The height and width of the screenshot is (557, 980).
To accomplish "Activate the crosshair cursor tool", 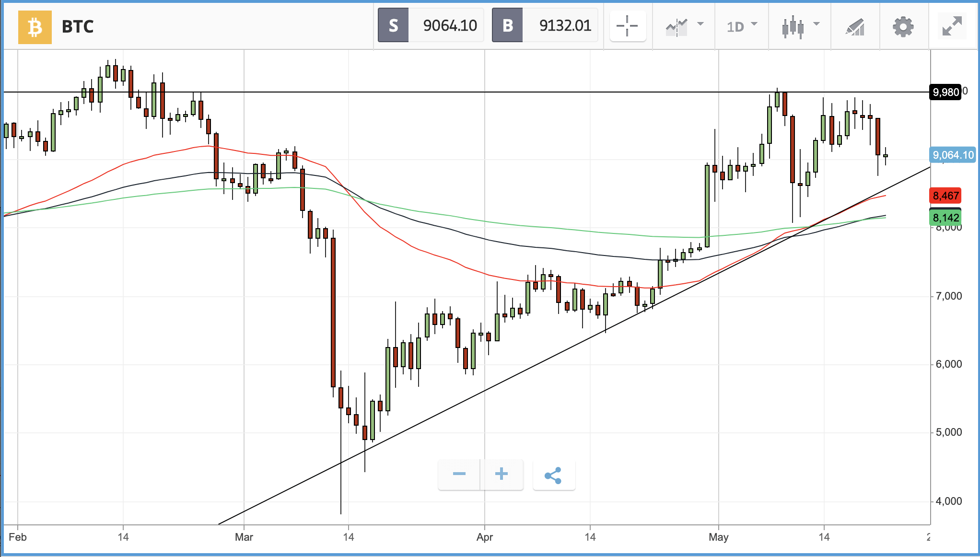I will coord(628,26).
